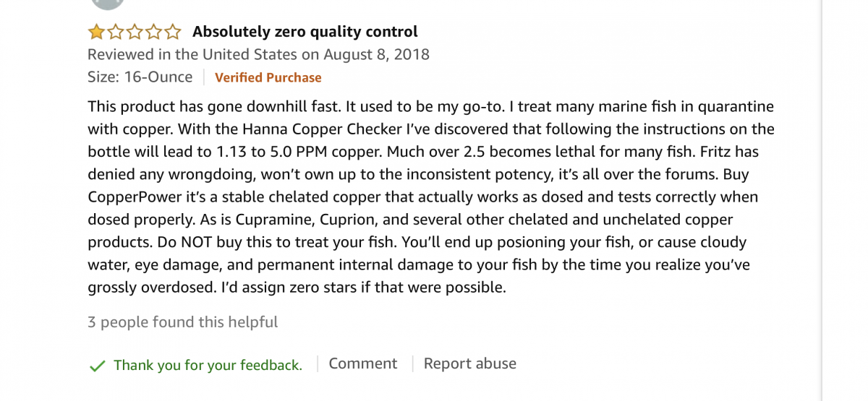Viewport: 868px width, 401px height.
Task: Click the fifth empty rating star
Action: tap(172, 32)
